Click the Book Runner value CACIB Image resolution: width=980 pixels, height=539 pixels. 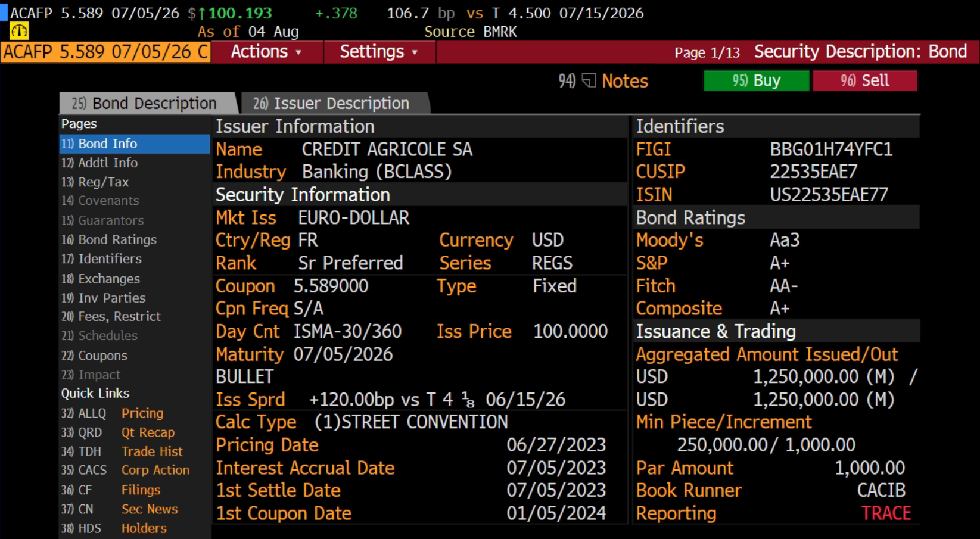(881, 490)
